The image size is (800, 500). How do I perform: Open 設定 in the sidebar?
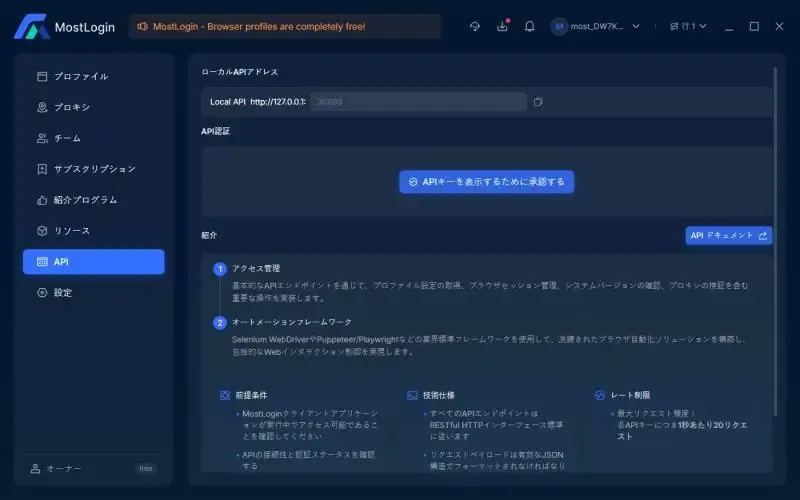(94, 292)
